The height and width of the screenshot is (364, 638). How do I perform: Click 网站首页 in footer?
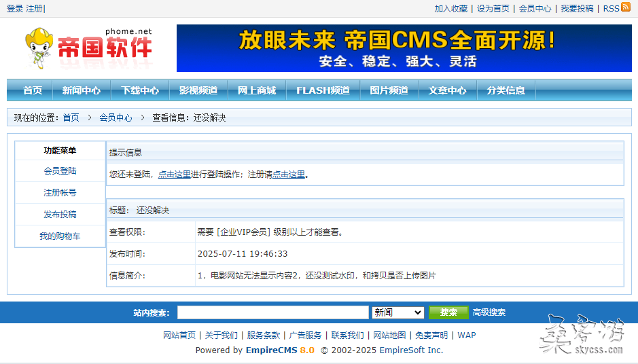tap(179, 335)
